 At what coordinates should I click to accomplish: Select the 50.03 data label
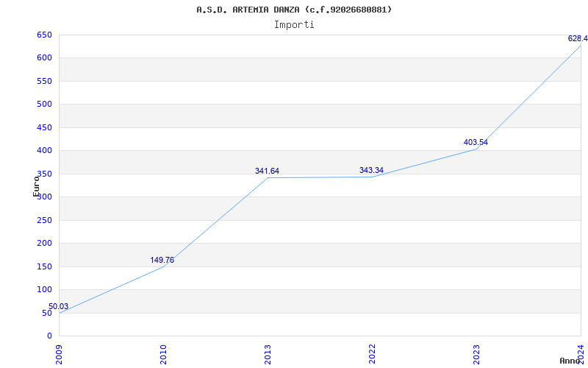[x=59, y=306]
